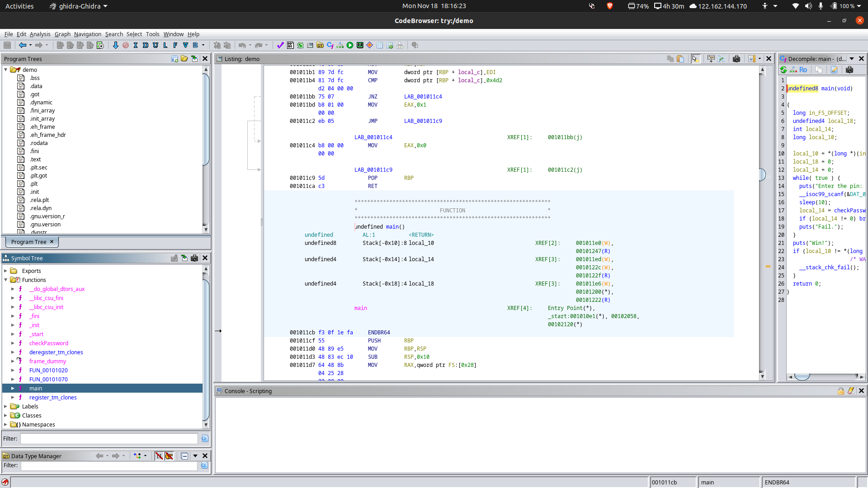Click the Symbol Tree filter text field
The width and height of the screenshot is (868, 488).
tap(109, 438)
